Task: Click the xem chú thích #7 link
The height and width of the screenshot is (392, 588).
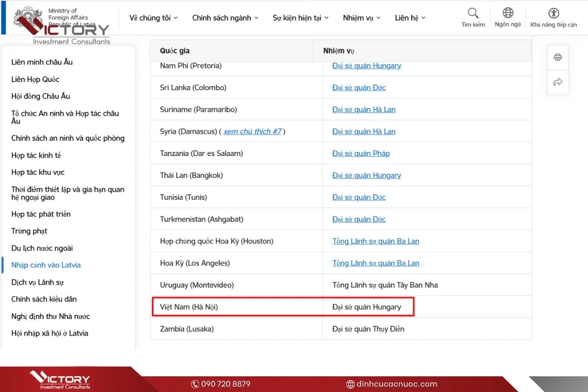Action: pos(252,131)
